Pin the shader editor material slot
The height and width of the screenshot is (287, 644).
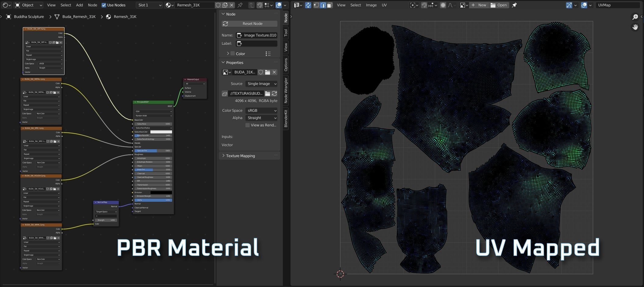(240, 5)
